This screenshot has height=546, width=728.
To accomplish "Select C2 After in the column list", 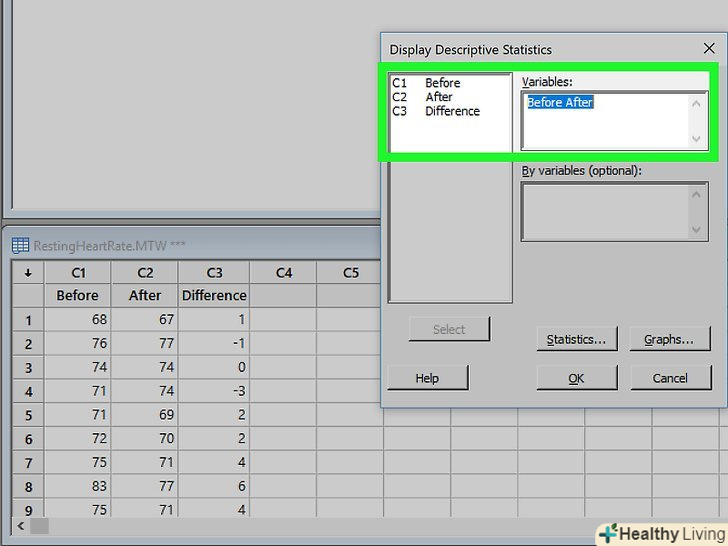I will [x=423, y=97].
